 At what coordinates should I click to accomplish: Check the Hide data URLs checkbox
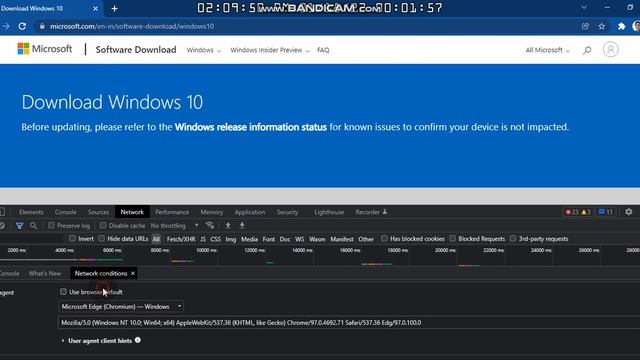coord(101,238)
